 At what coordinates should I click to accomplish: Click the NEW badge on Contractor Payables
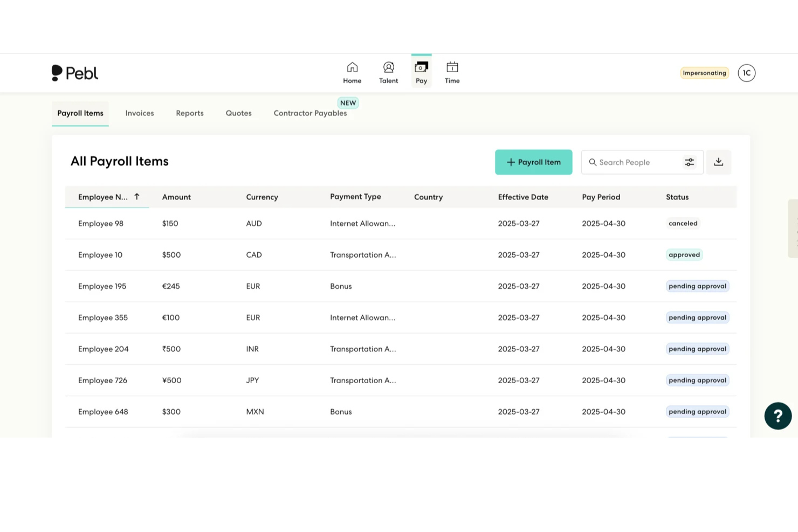tap(348, 103)
